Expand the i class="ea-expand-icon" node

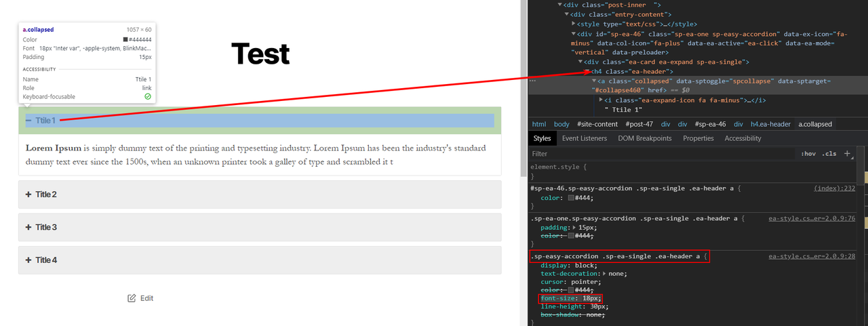coord(601,100)
